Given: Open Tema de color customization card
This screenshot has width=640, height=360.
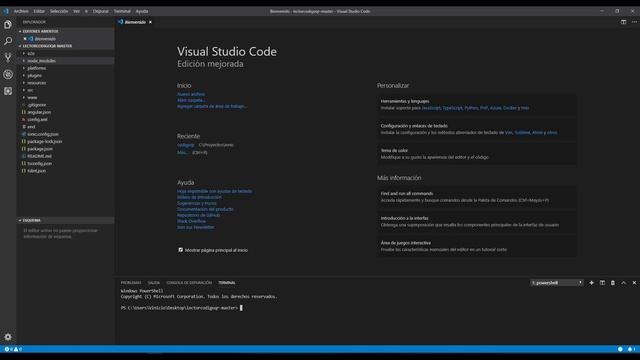Looking at the screenshot, I should click(476, 153).
